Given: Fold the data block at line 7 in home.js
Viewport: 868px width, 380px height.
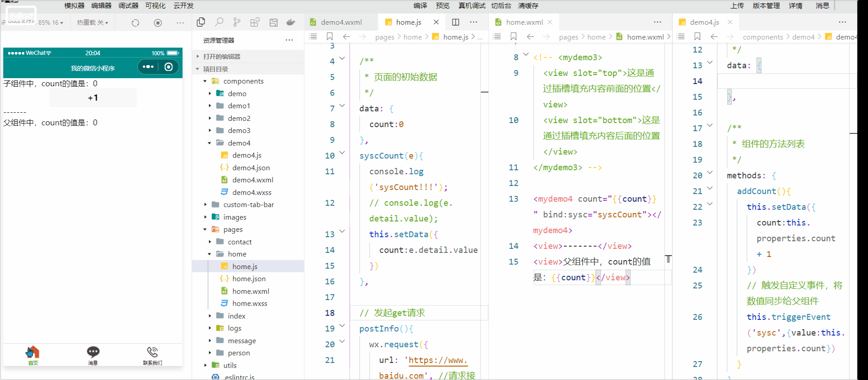Looking at the screenshot, I should (x=342, y=106).
